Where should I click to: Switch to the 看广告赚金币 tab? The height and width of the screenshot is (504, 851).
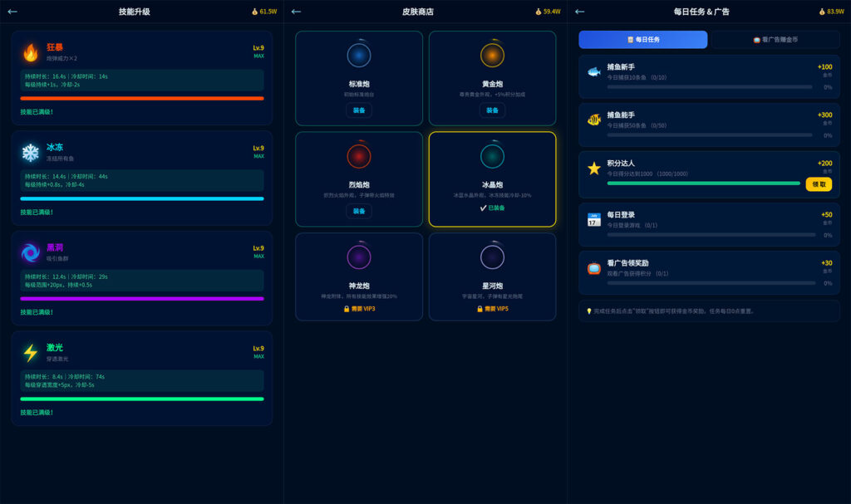click(x=775, y=40)
